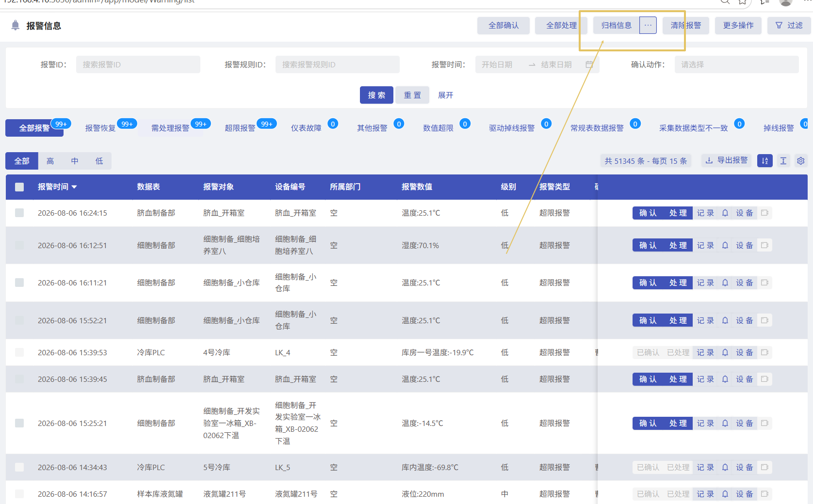Screen dimensions: 813x504
Task: Switch to the 数值超限 tab
Action: [x=438, y=128]
